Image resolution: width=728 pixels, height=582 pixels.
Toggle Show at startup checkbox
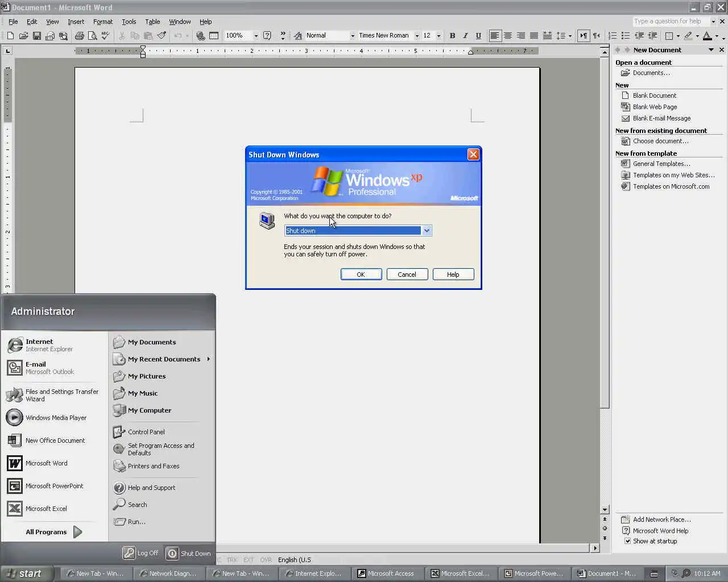(x=627, y=541)
